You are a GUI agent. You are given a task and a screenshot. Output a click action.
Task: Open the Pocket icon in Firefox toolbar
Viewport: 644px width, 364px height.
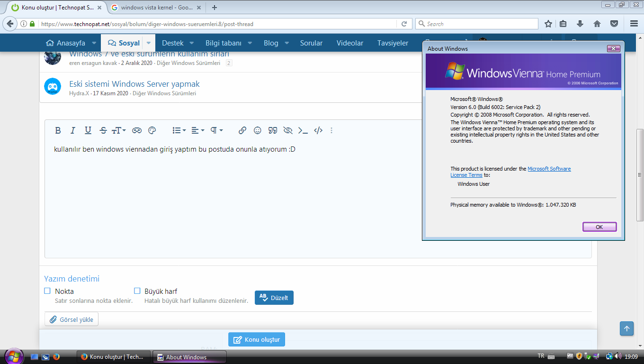click(x=614, y=24)
